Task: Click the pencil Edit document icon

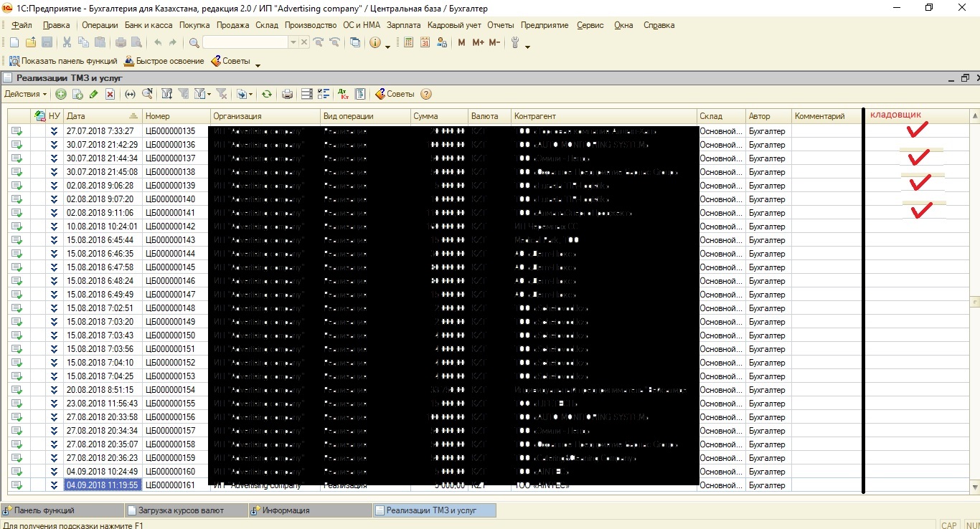Action: (x=94, y=94)
